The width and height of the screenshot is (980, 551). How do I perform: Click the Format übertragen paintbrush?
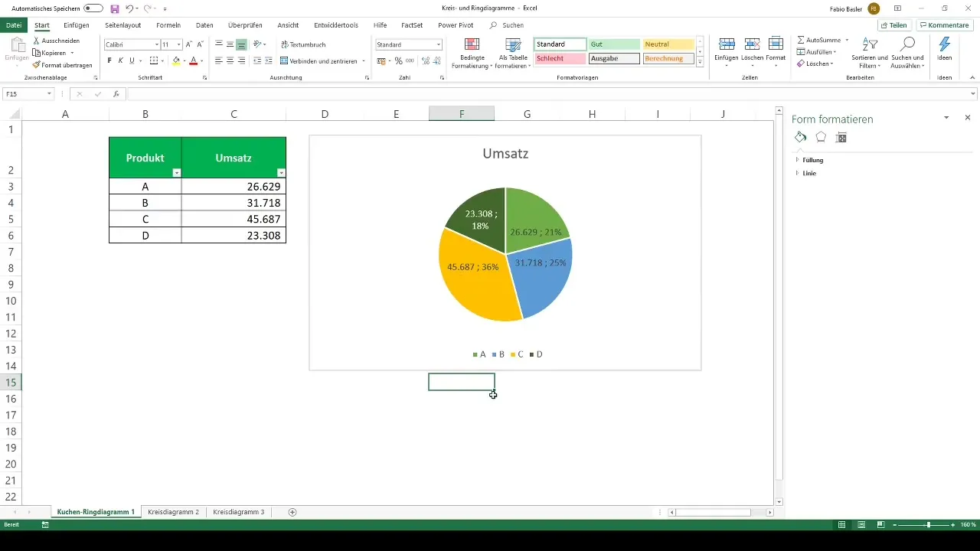click(37, 65)
